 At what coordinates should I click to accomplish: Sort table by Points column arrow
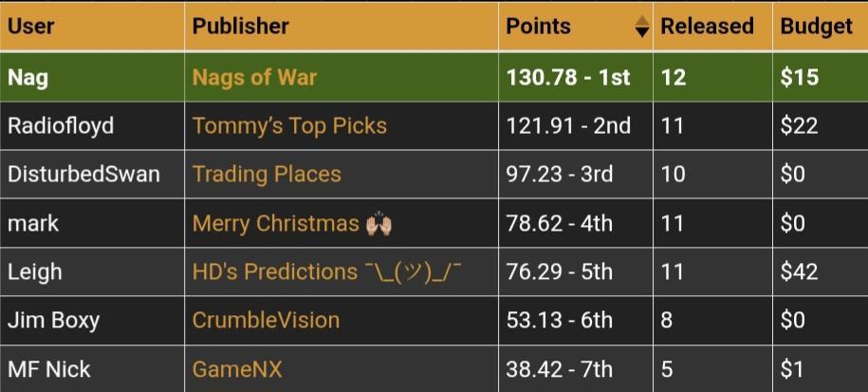point(642,28)
